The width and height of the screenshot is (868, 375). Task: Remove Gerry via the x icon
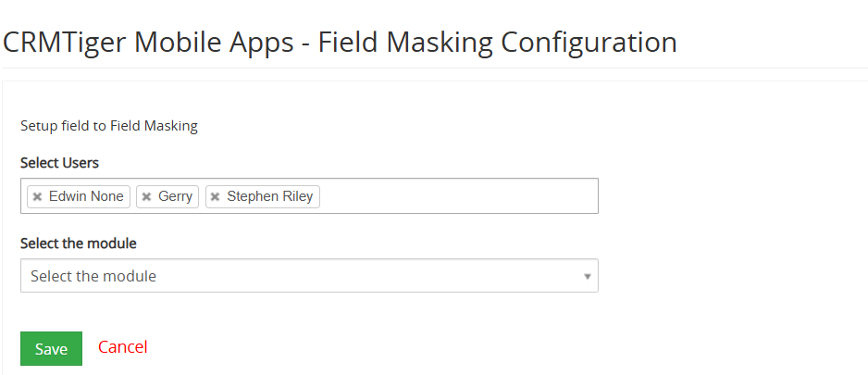pyautogui.click(x=147, y=196)
